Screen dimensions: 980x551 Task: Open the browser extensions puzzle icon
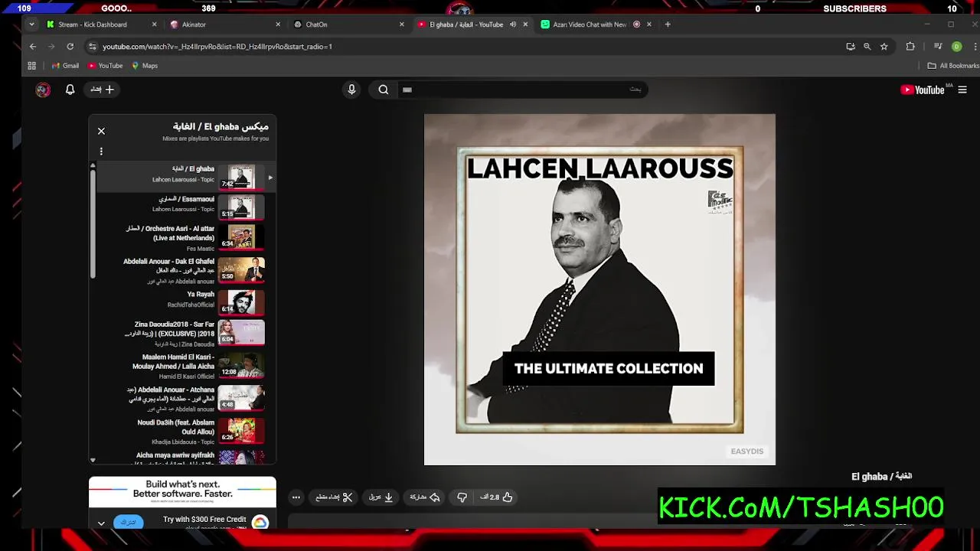click(x=910, y=47)
